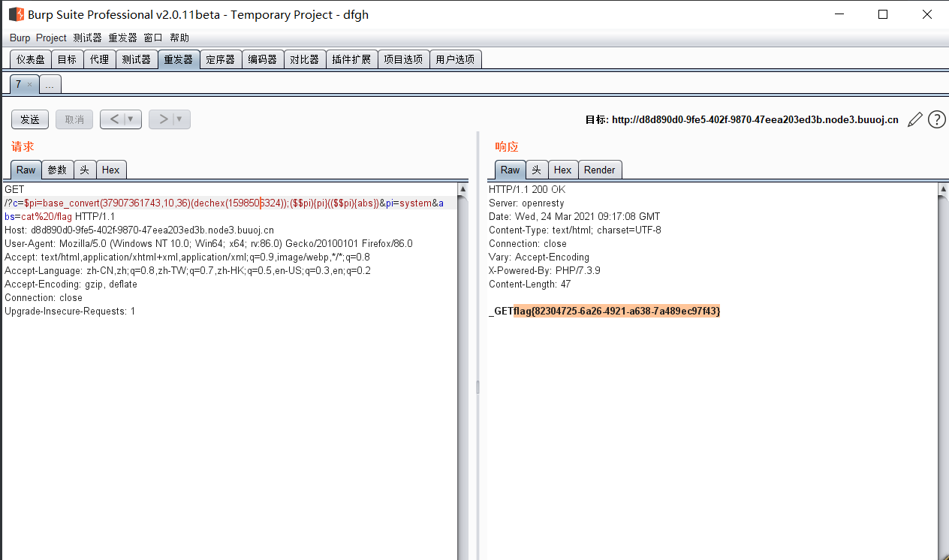Click the 'Connection: close' request header
The height and width of the screenshot is (560, 949).
[44, 297]
